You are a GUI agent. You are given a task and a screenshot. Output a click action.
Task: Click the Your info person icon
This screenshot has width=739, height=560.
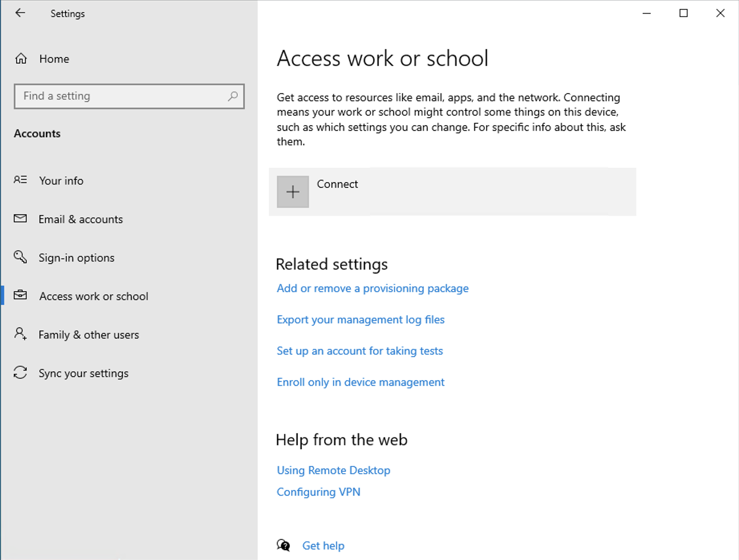20,180
